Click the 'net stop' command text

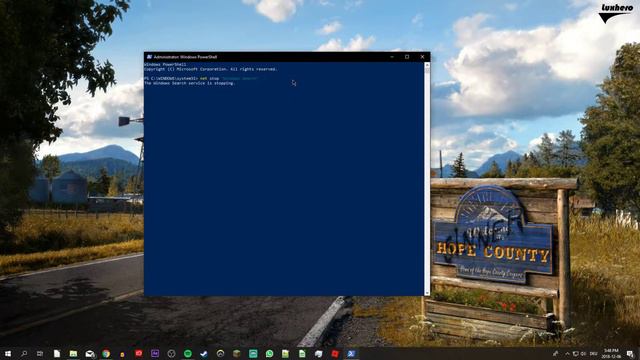point(209,78)
